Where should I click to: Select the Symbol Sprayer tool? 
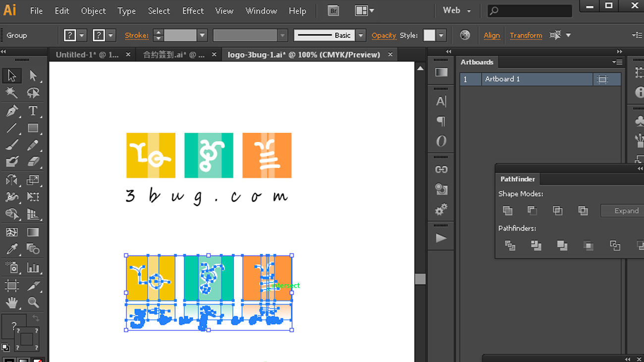click(11, 268)
